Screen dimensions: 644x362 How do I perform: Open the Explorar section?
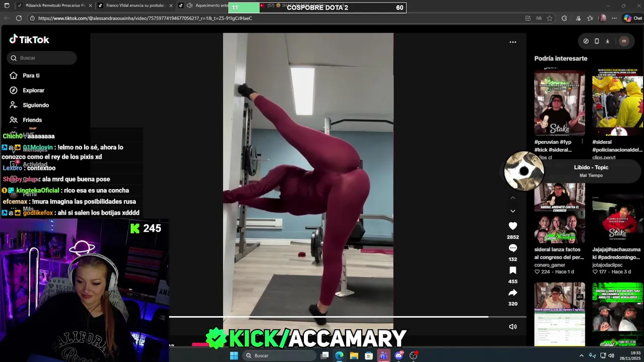pos(27,90)
